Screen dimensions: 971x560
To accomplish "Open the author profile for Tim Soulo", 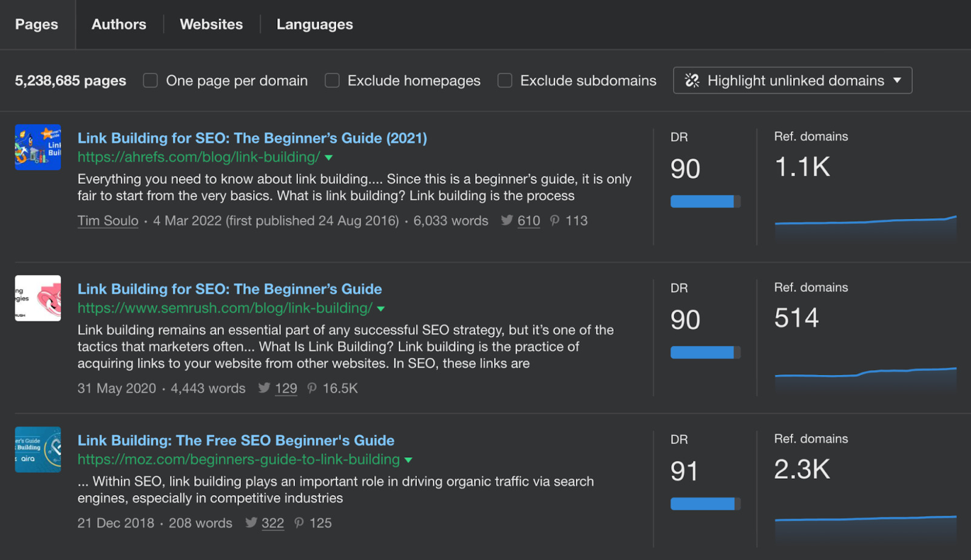I will pos(107,221).
